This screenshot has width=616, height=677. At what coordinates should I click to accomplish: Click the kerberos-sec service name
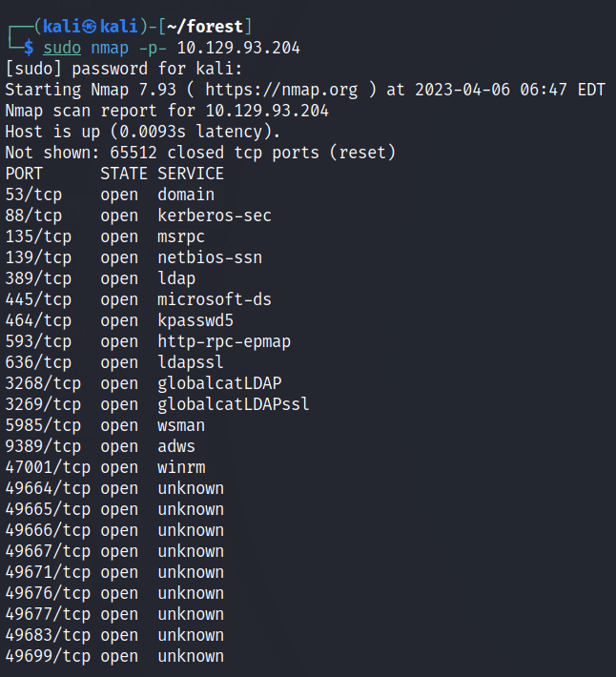coord(215,215)
